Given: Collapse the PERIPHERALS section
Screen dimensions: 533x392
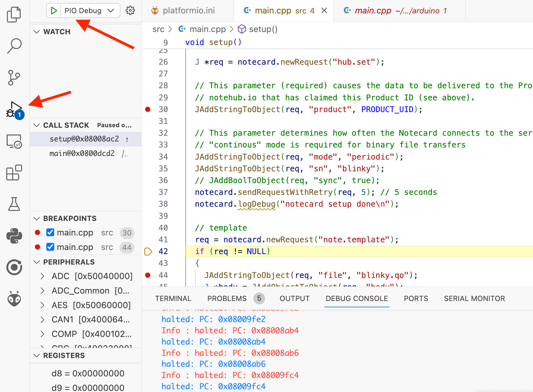Looking at the screenshot, I should click(36, 262).
